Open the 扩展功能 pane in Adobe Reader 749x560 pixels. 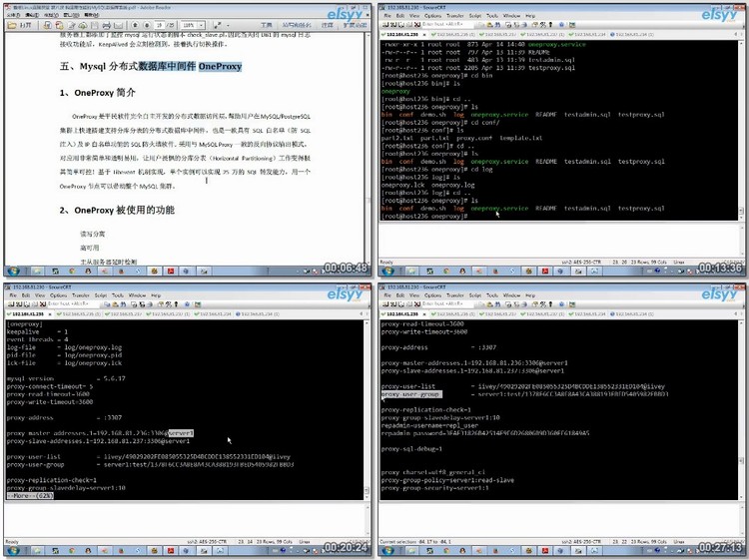[x=355, y=25]
